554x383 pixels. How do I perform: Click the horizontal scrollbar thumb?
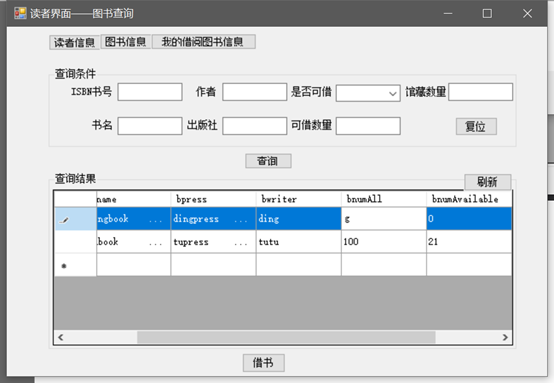pyautogui.click(x=286, y=337)
